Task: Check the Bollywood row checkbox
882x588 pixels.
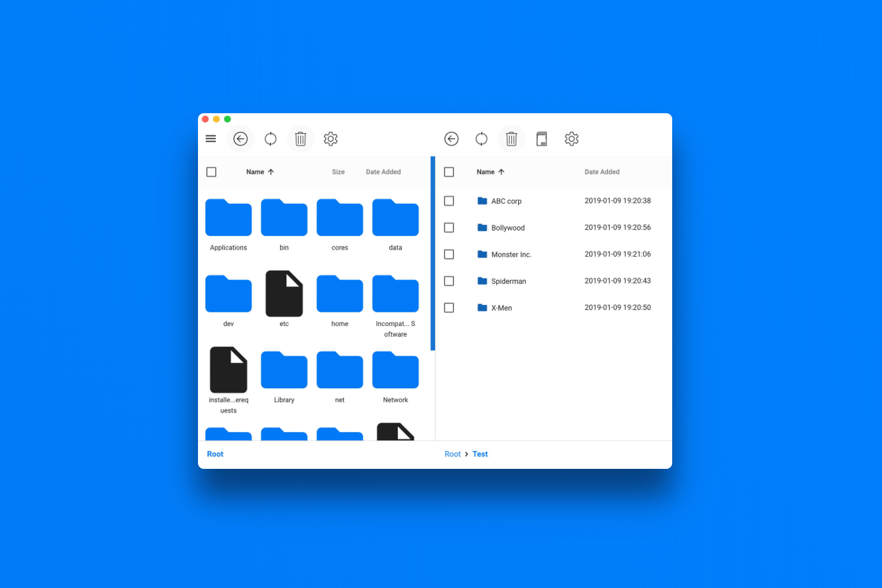Action: (449, 228)
